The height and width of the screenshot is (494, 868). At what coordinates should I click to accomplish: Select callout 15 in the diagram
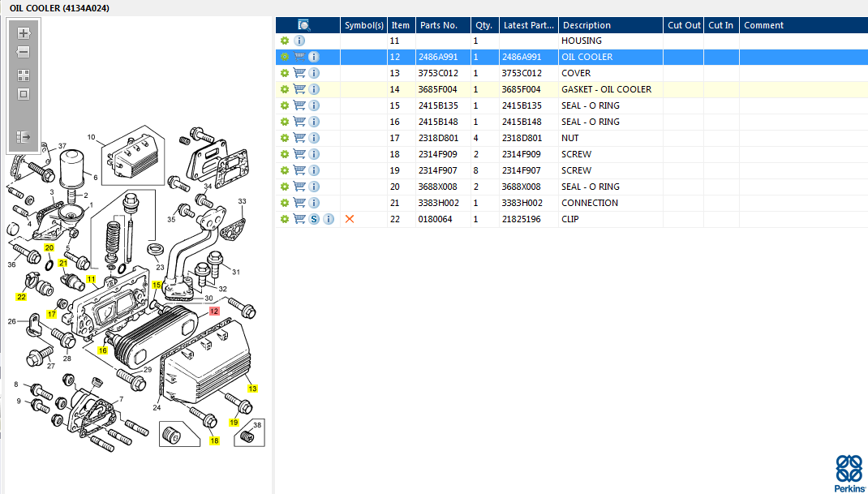point(157,285)
